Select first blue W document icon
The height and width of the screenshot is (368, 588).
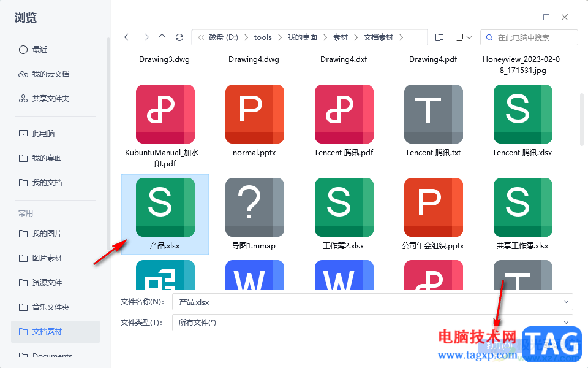[x=255, y=275]
